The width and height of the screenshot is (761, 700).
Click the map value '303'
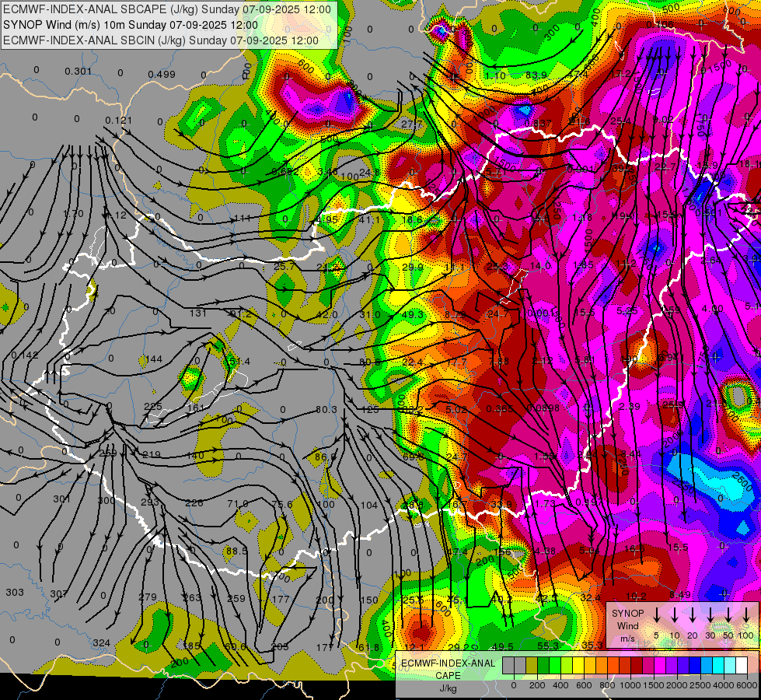pyautogui.click(x=15, y=592)
